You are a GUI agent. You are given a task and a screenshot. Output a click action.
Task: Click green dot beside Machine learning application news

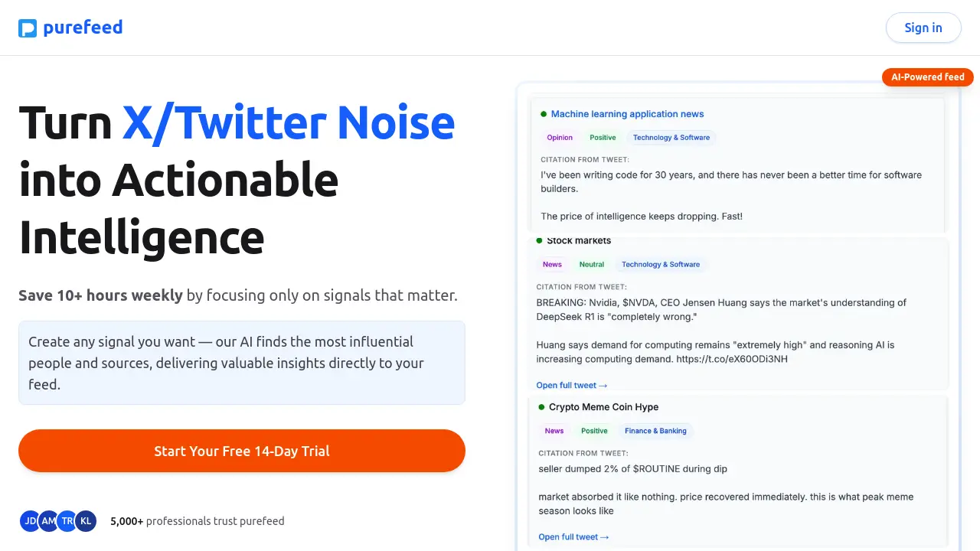pos(544,114)
